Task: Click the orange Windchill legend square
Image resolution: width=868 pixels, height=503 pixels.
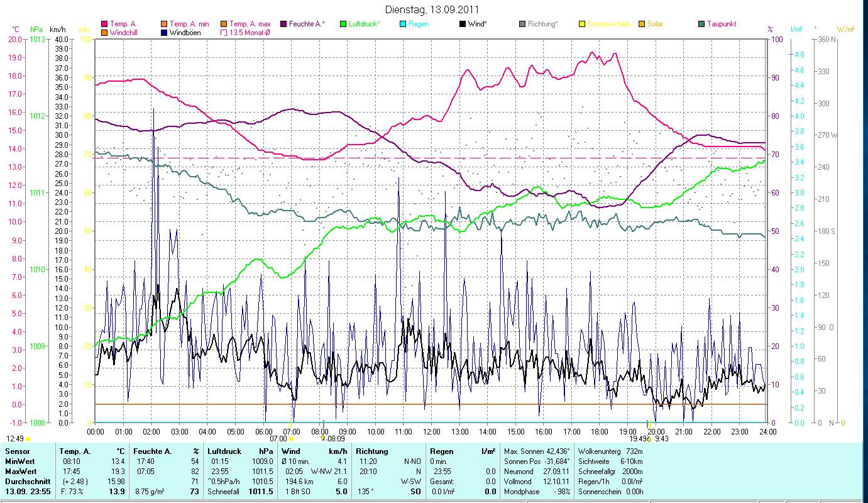Action: coord(104,32)
